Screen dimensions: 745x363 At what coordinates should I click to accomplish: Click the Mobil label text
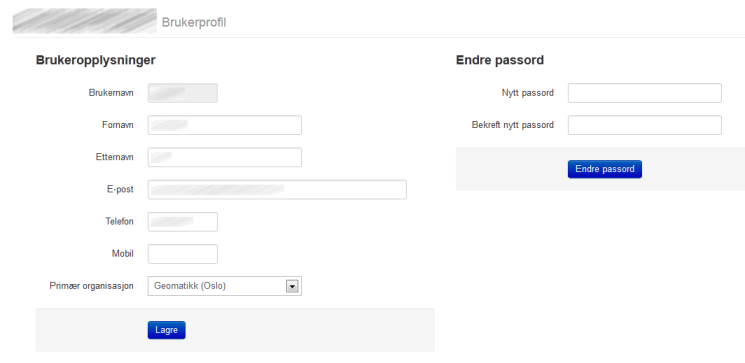tap(123, 254)
